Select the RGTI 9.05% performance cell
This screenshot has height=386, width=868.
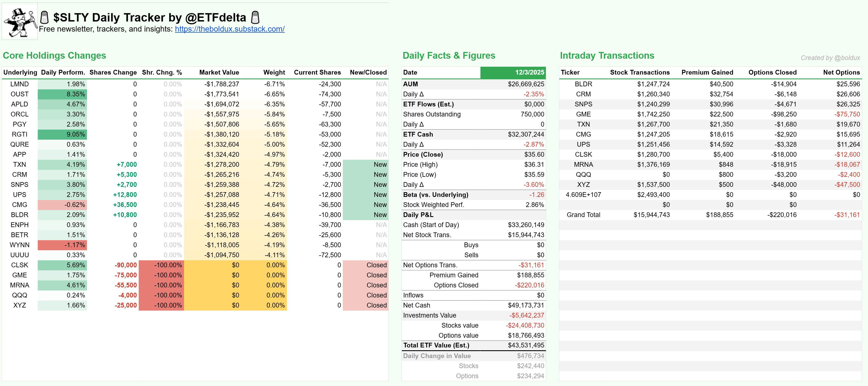click(62, 134)
